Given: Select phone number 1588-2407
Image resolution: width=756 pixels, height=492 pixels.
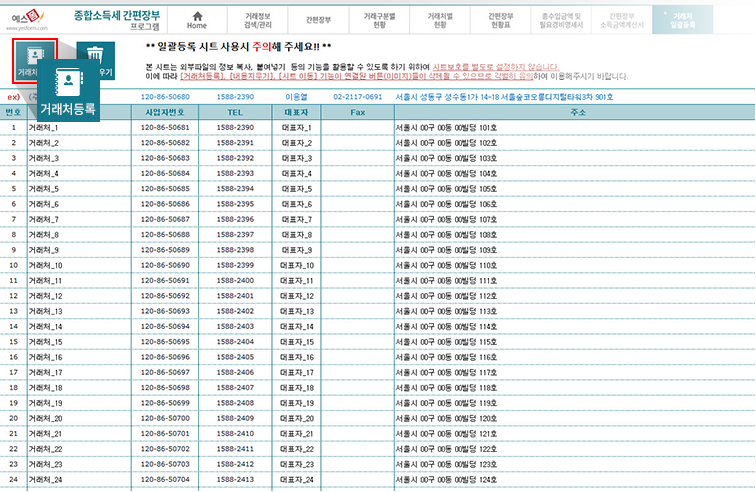Looking at the screenshot, I should coord(235,388).
